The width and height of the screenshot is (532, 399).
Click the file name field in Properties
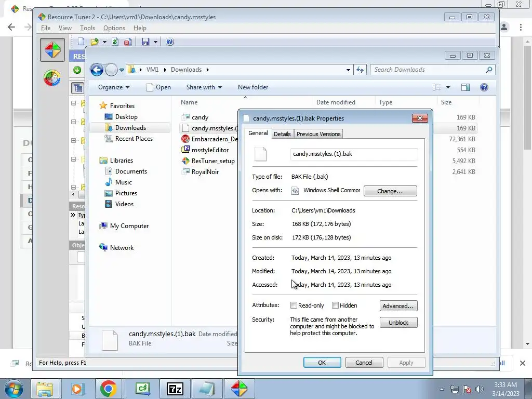pos(354,154)
